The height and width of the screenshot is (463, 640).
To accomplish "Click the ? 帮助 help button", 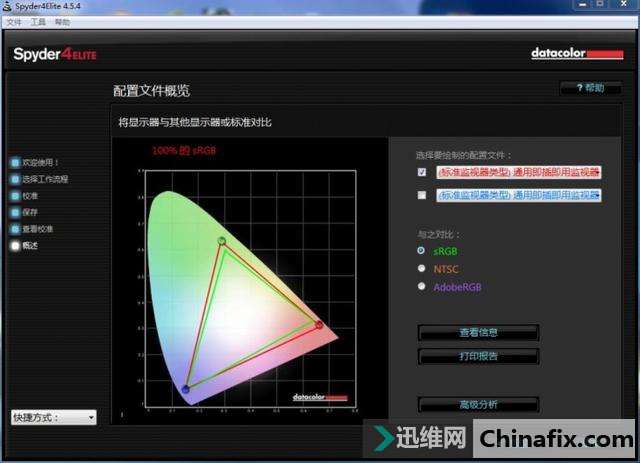I will pyautogui.click(x=591, y=88).
